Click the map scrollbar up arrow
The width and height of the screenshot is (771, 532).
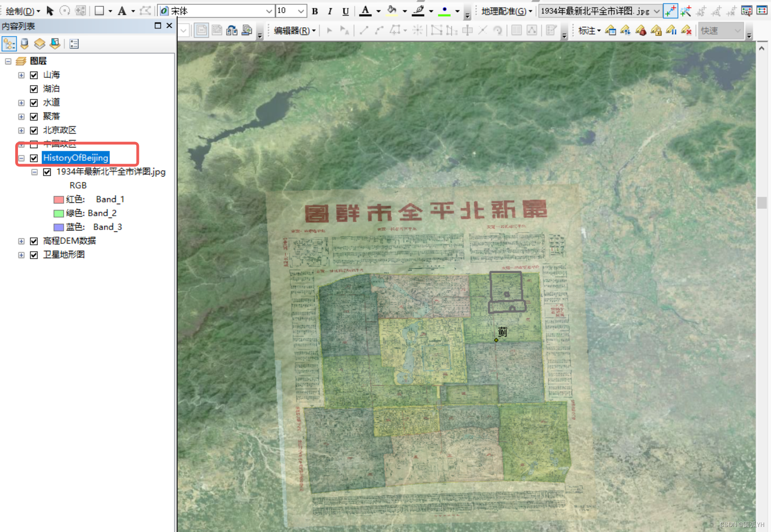762,48
